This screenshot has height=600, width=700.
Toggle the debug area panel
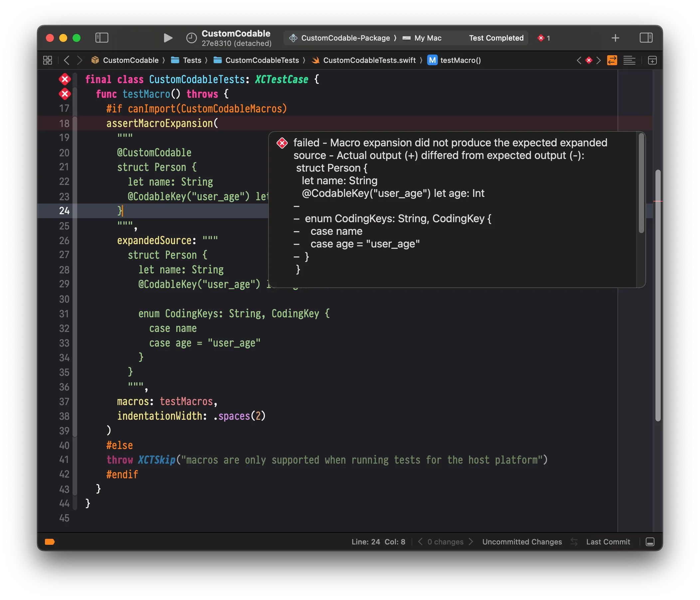coord(650,542)
